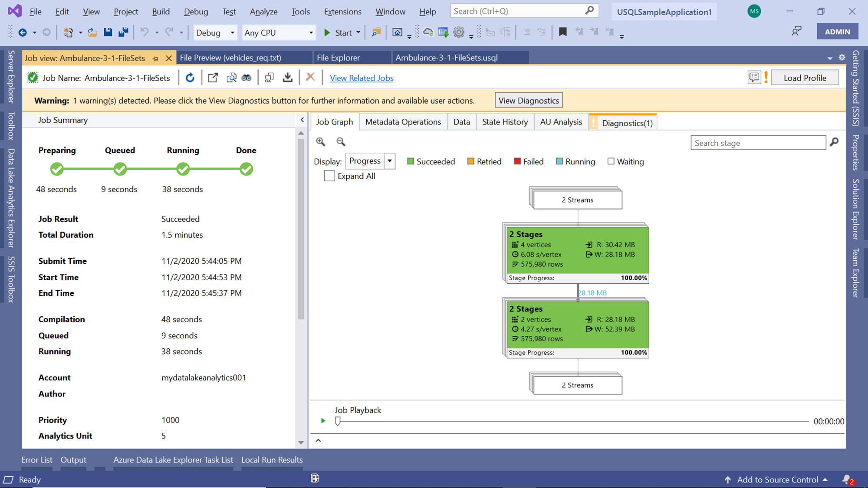Enable the Expand All checkbox

click(329, 176)
